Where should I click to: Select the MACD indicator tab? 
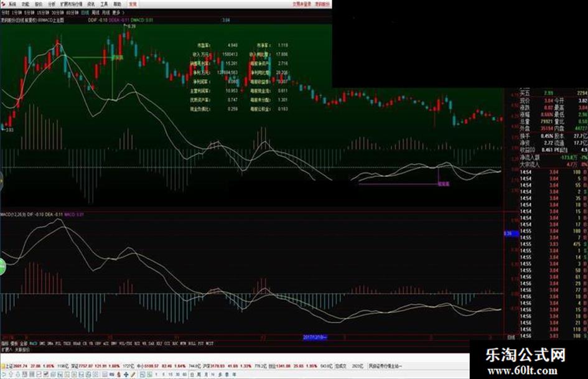[34, 344]
